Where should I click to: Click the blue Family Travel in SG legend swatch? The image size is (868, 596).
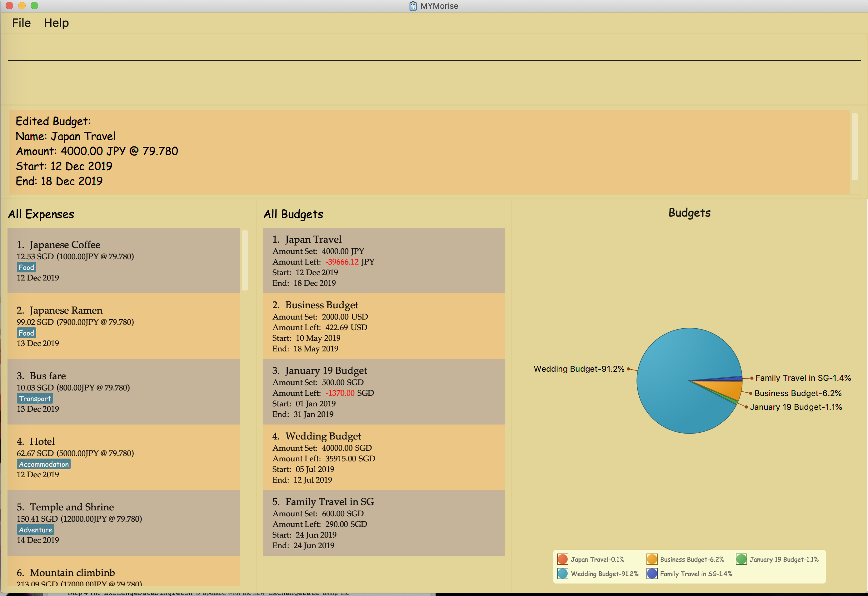[652, 573]
